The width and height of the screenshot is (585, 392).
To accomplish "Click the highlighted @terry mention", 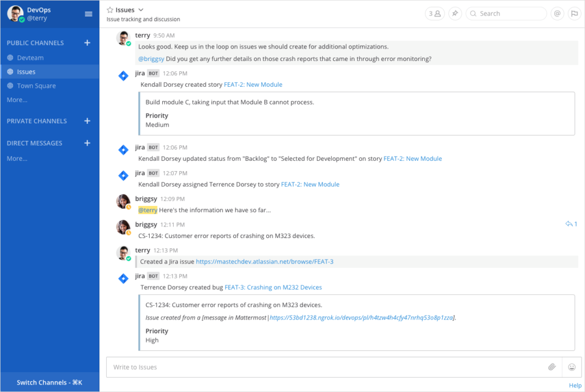I will click(x=148, y=210).
